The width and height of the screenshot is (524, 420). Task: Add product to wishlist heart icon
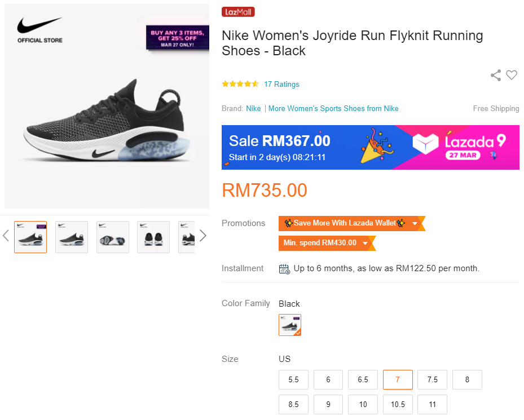click(x=512, y=75)
